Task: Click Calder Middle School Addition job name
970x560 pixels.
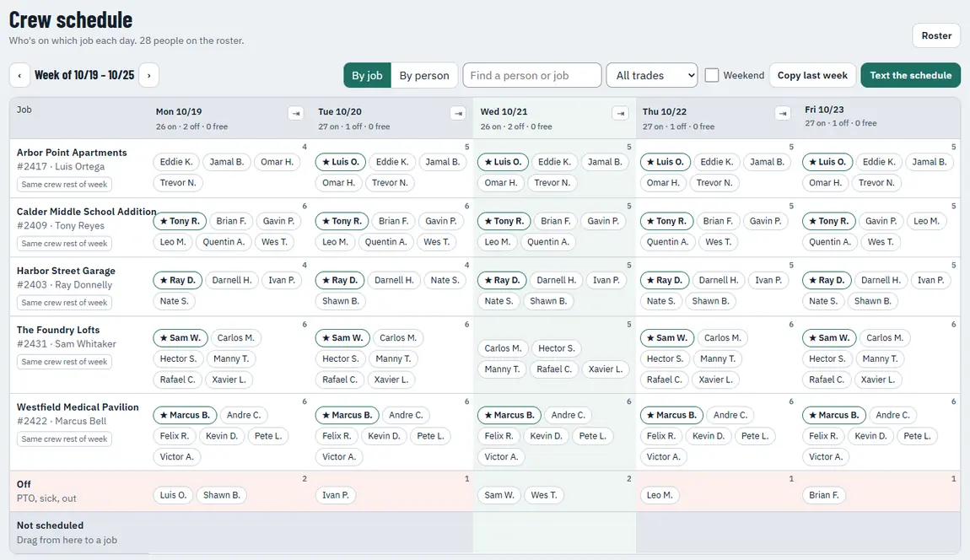Action: coord(87,212)
